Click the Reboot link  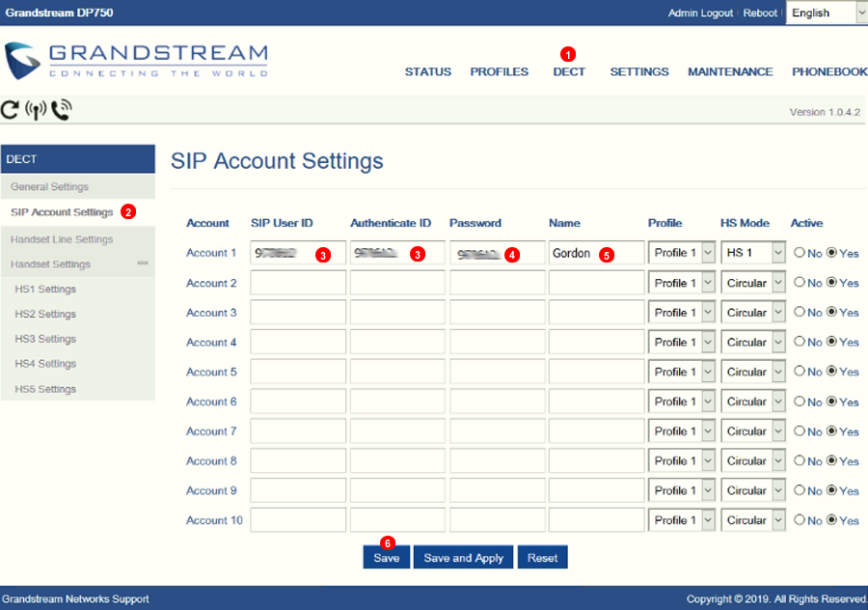(x=760, y=13)
